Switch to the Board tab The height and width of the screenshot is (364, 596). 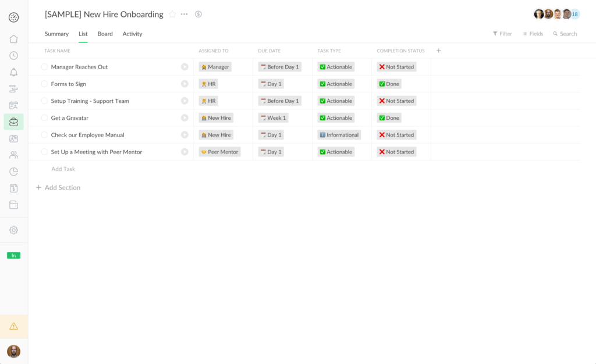click(105, 34)
